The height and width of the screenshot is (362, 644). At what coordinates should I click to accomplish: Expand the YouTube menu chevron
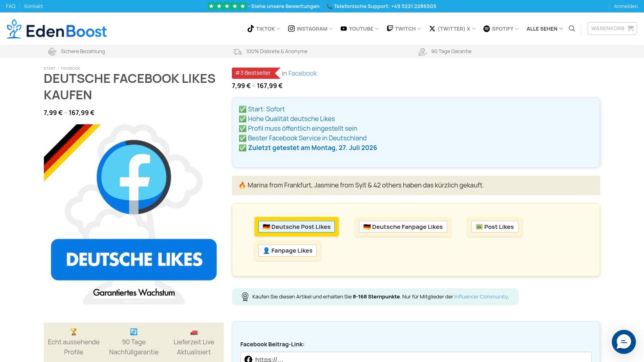[377, 29]
